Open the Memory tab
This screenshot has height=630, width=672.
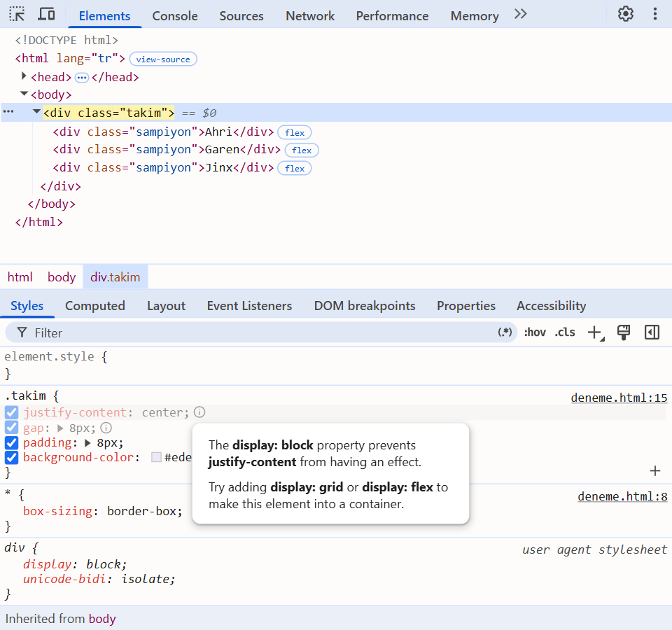pyautogui.click(x=475, y=16)
